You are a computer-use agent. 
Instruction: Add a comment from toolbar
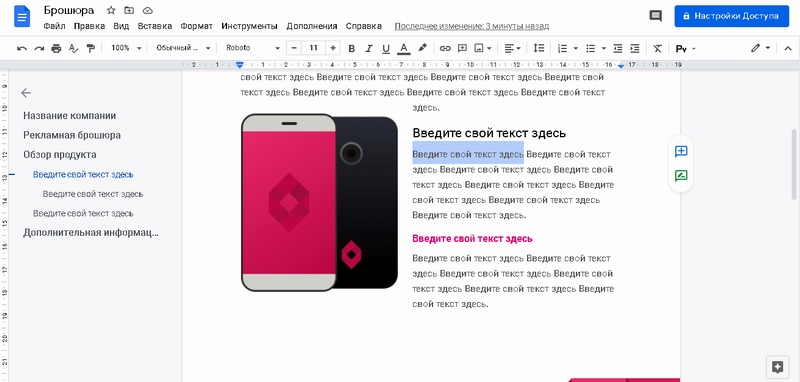[x=462, y=48]
